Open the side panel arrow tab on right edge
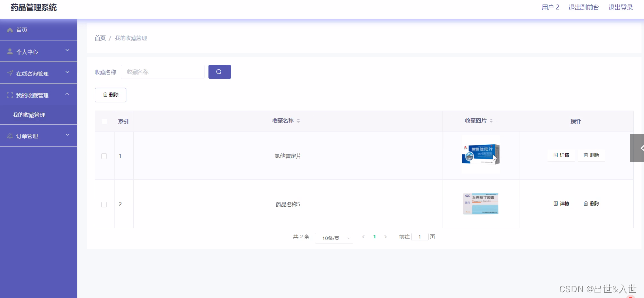 click(x=638, y=148)
